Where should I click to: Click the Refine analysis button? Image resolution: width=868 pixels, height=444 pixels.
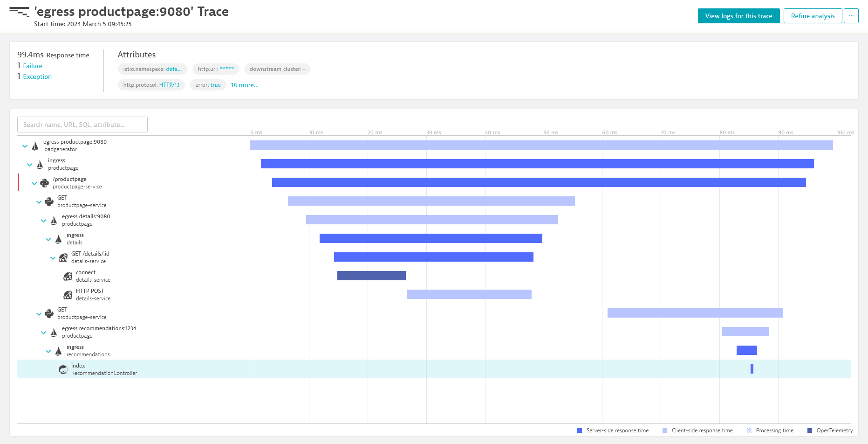click(813, 16)
